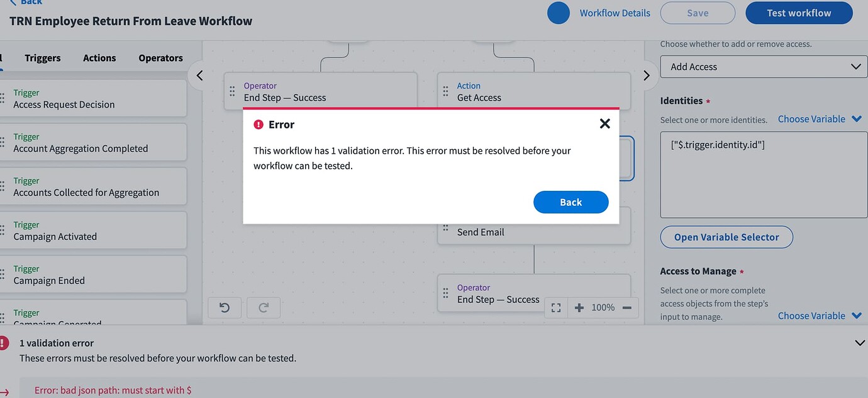This screenshot has height=398, width=868.
Task: Click the blue circle icon beside Workflow Details
Action: (559, 13)
